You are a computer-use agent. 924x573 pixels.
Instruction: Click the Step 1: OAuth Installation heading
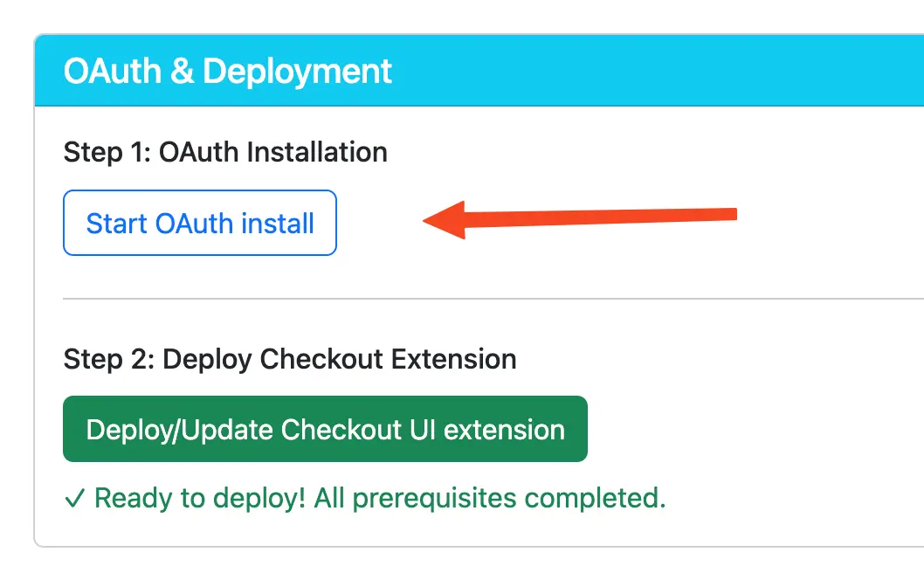[225, 152]
